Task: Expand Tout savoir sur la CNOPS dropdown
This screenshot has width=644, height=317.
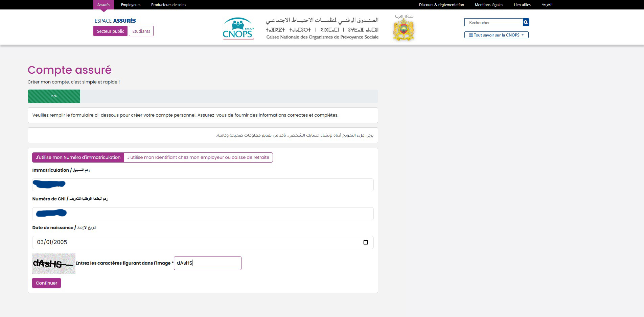Action: (x=496, y=35)
